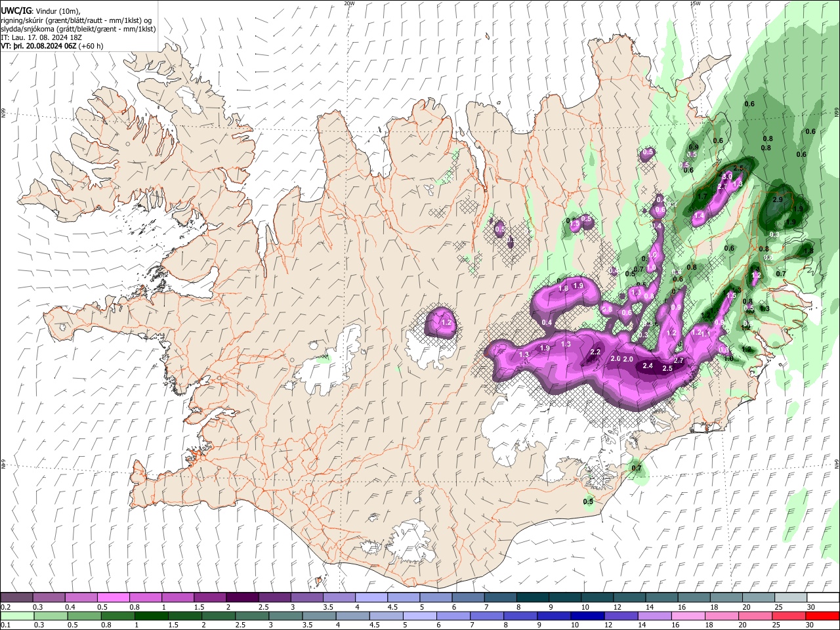Click the 3.5 label in the lower legend row
This screenshot has width=840, height=630.
click(x=308, y=625)
